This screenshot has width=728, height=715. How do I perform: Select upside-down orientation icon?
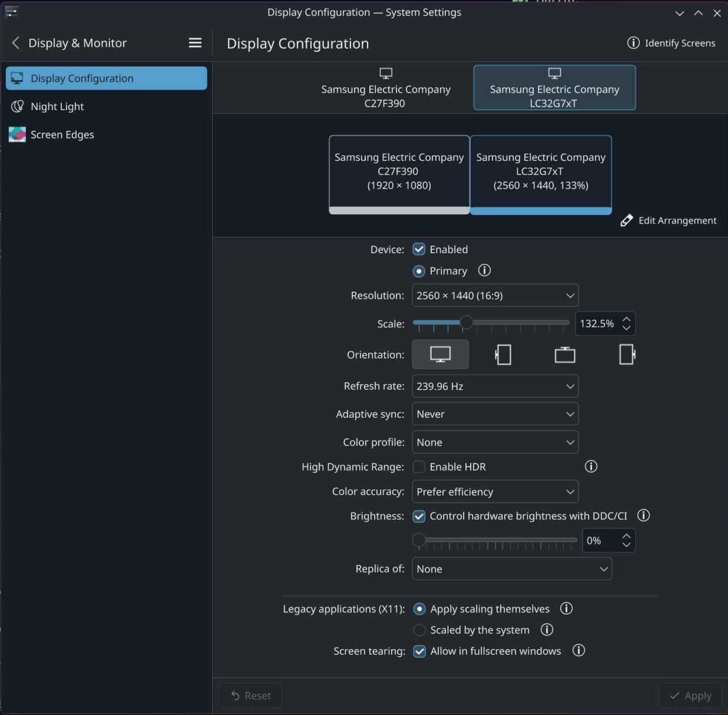tap(565, 355)
